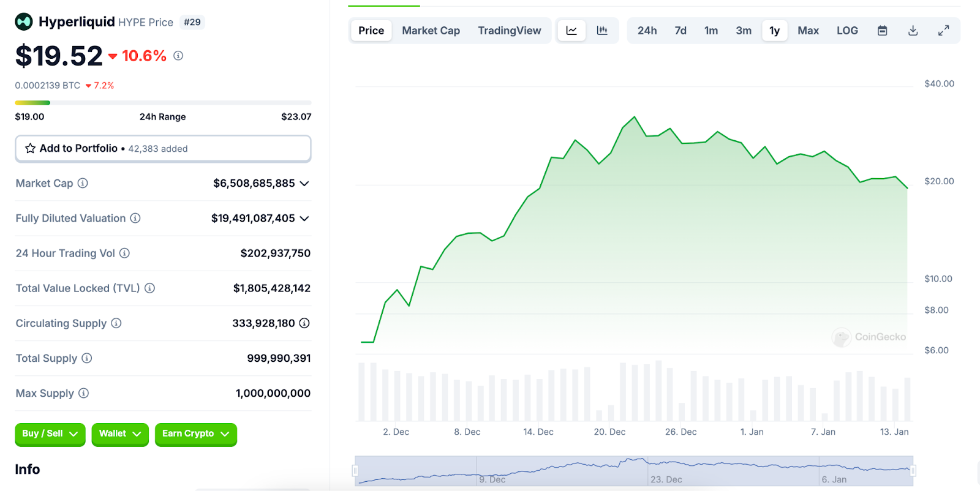Click the 999,990,391 total supply value
The width and height of the screenshot is (980, 491).
(x=279, y=358)
